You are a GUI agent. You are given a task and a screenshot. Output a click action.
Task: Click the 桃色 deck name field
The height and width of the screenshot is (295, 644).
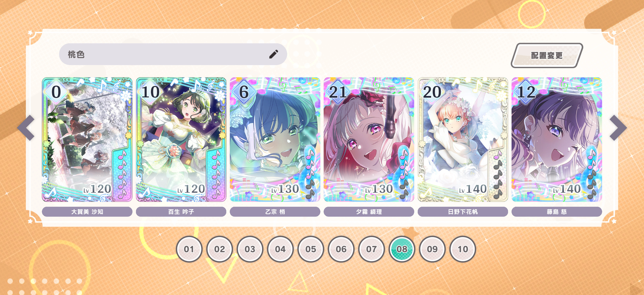point(173,54)
